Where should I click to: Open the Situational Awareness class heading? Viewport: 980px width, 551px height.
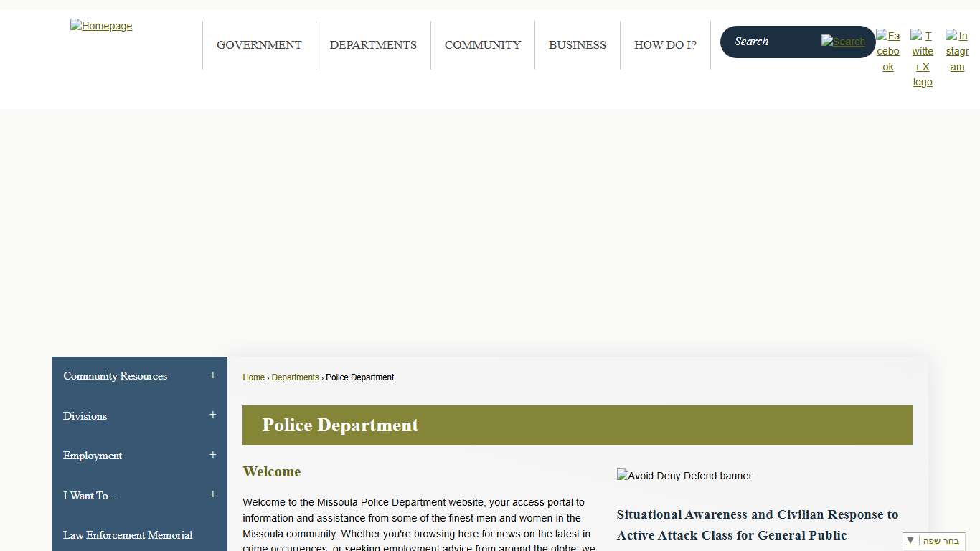click(x=757, y=524)
